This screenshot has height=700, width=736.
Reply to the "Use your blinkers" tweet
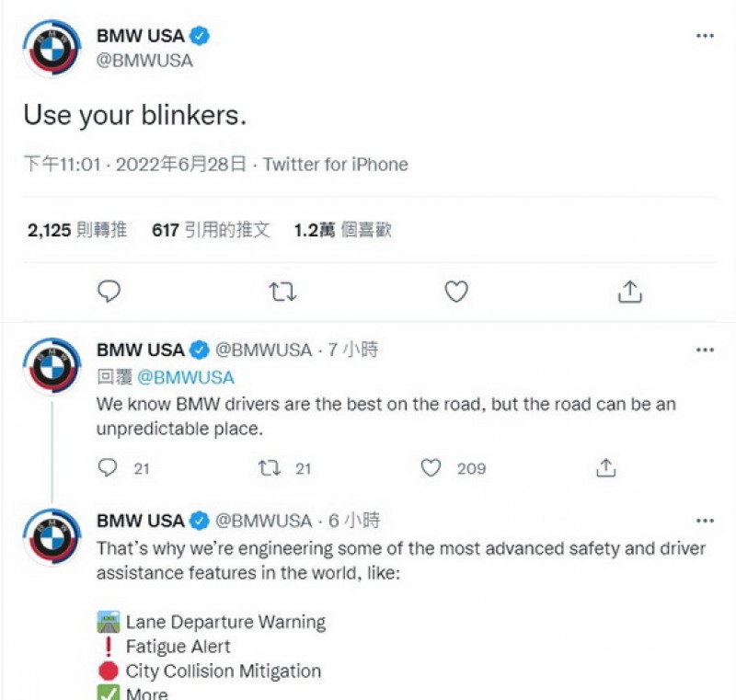[x=109, y=292]
